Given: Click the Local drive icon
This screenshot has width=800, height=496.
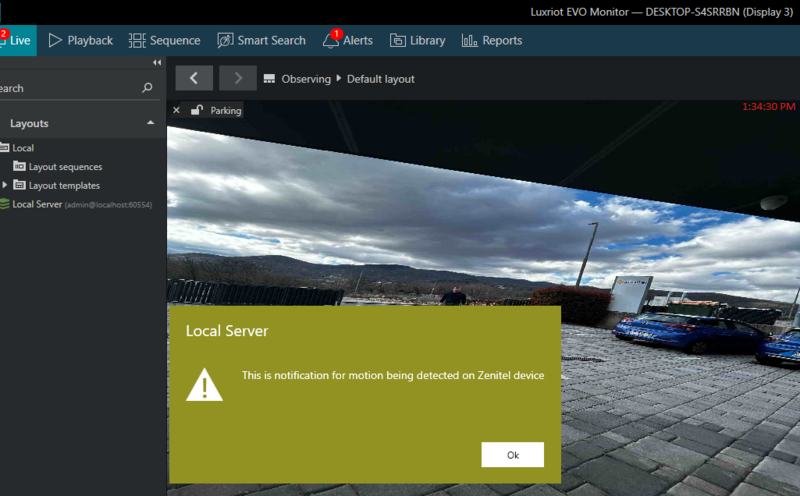Looking at the screenshot, I should click(x=4, y=147).
